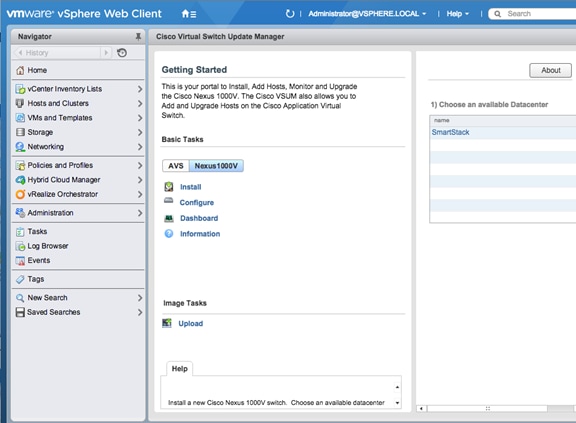Expand VMs and Templates chevron
The image size is (576, 423).
[140, 118]
